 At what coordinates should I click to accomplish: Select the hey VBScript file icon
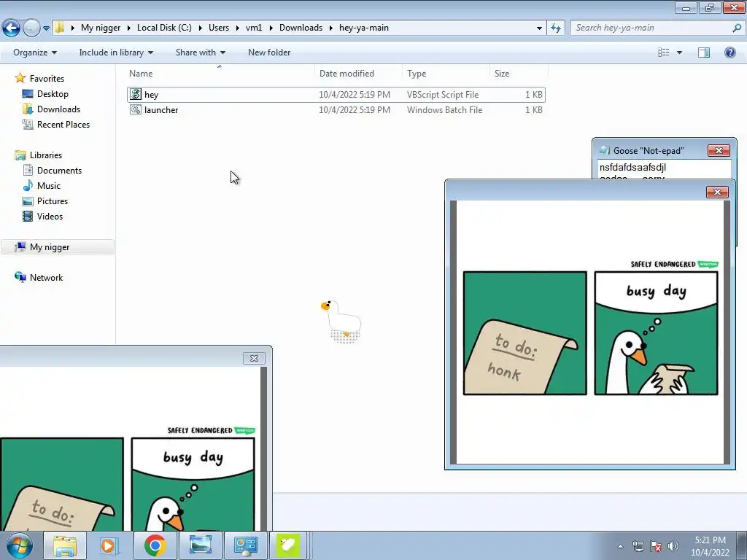click(x=136, y=94)
